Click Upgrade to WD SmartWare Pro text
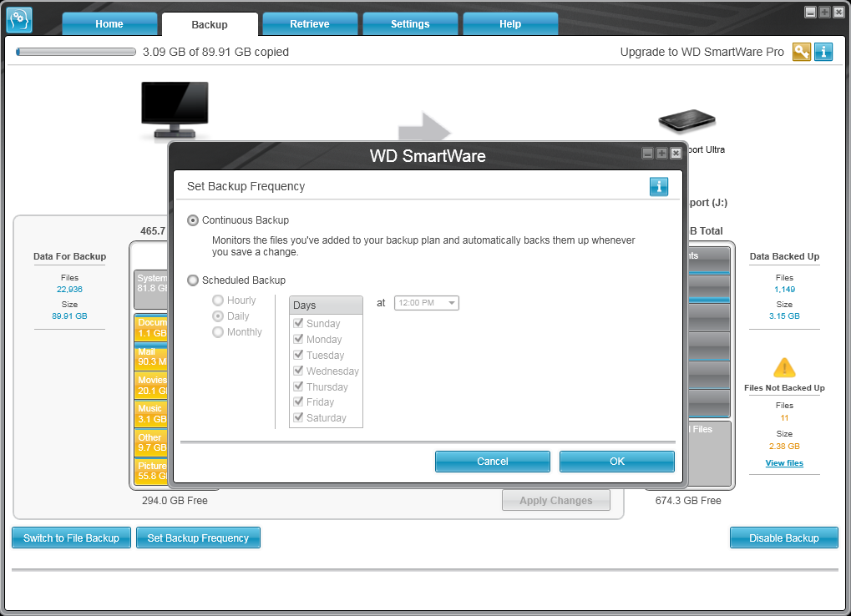The height and width of the screenshot is (616, 851). click(702, 52)
